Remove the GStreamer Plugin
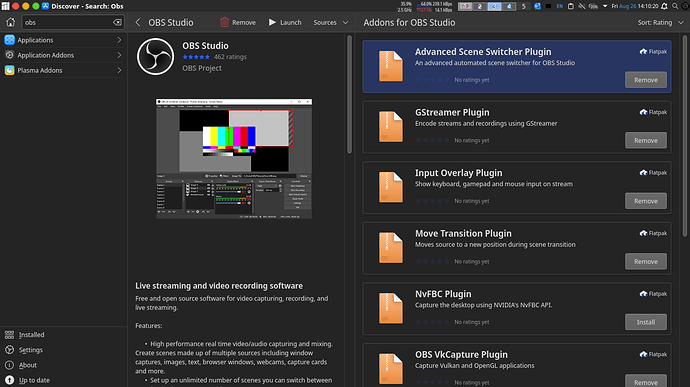 click(646, 140)
